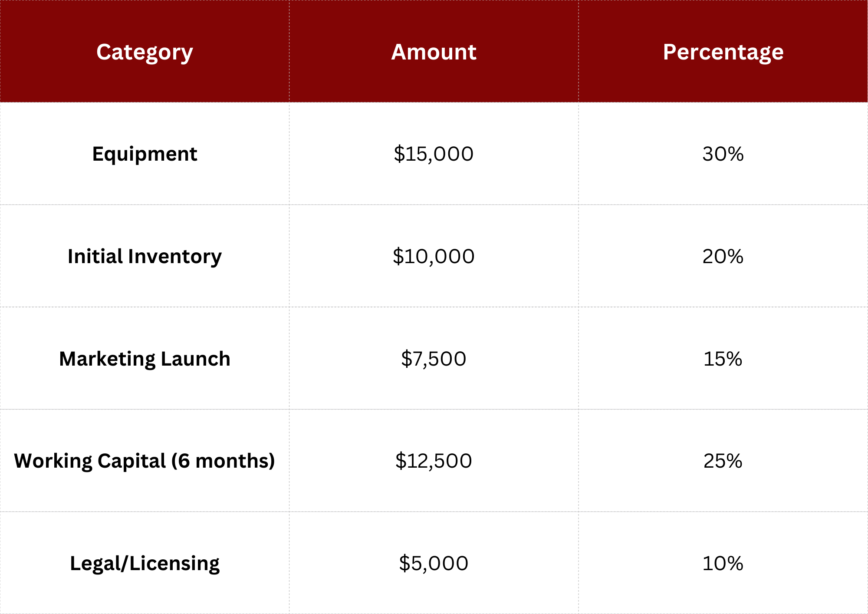This screenshot has height=614, width=868.
Task: Click the $10,000 amount cell
Action: (434, 256)
